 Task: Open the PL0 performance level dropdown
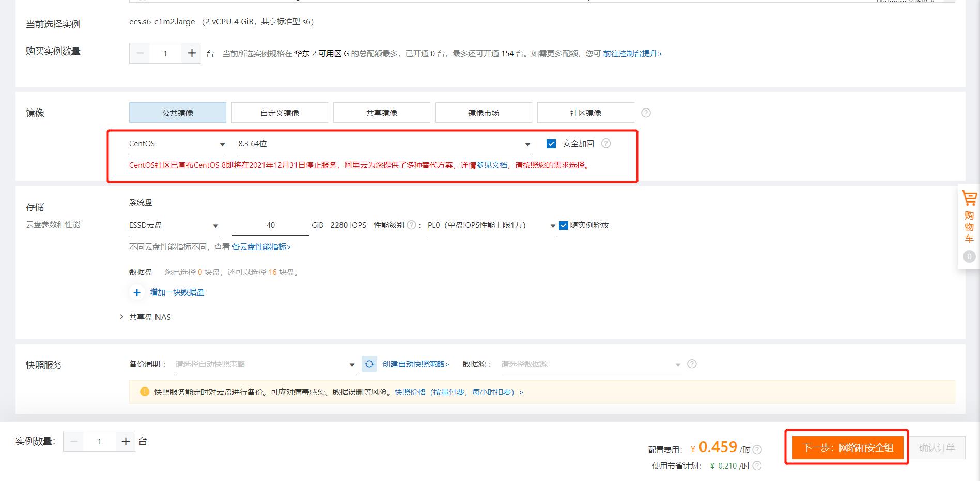coord(492,225)
